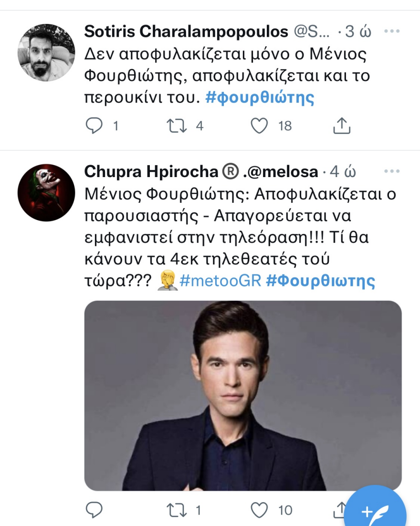
Task: Share the Chupra Hpirocha tweet
Action: point(341,510)
